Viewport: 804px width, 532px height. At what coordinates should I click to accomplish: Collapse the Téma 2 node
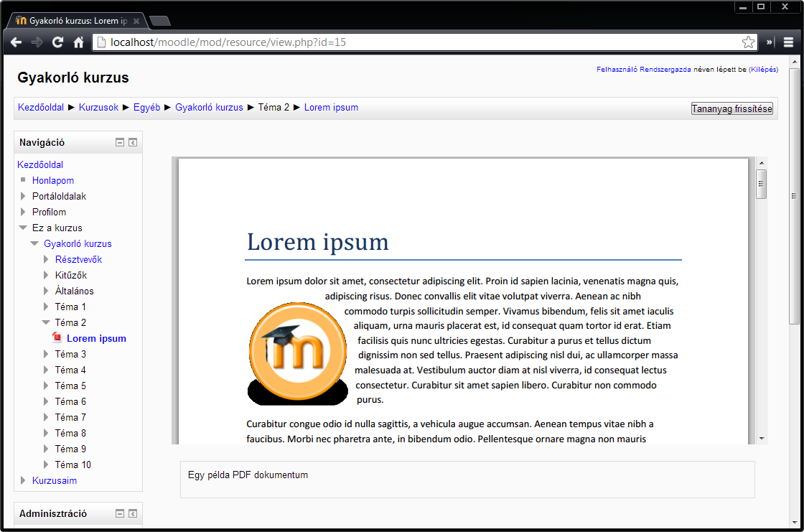coord(46,322)
